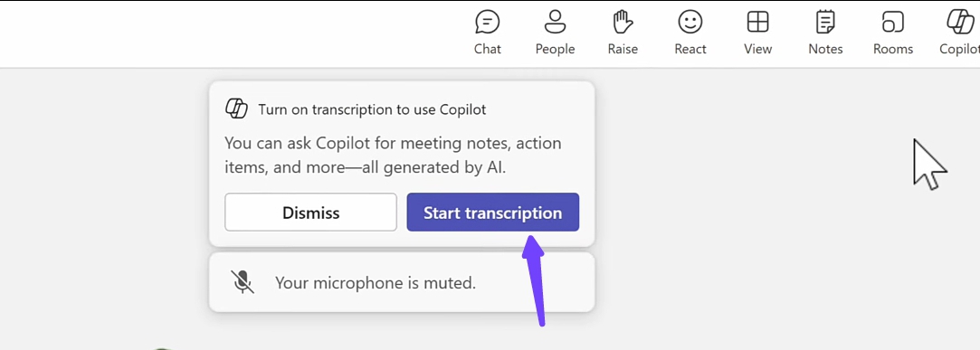Select the Raise label in toolbar
This screenshot has height=350, width=980.
[623, 49]
